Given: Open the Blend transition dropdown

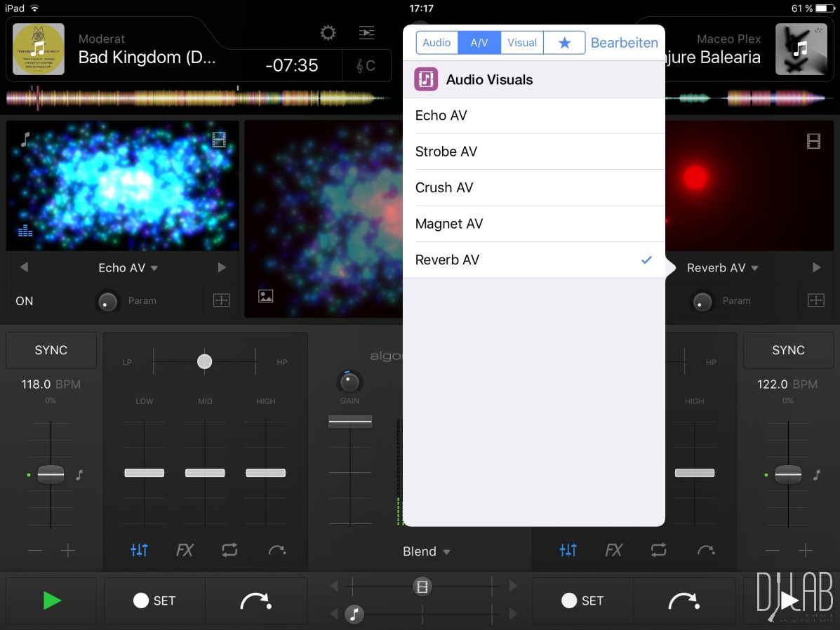Looking at the screenshot, I should click(x=426, y=551).
